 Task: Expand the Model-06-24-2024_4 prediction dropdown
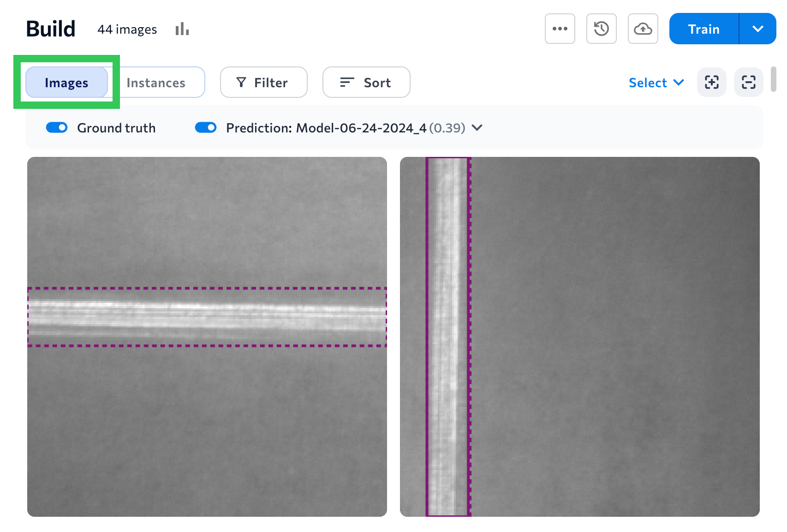(477, 128)
